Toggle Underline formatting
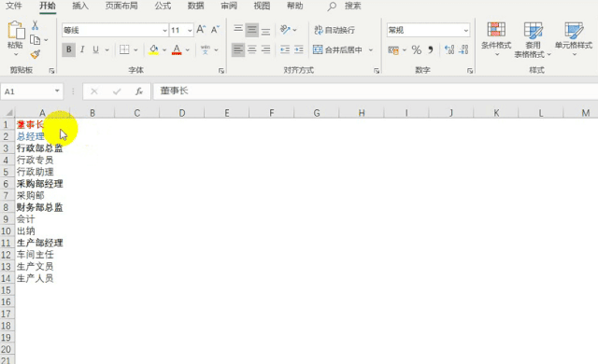This screenshot has height=364, width=598. click(x=95, y=49)
